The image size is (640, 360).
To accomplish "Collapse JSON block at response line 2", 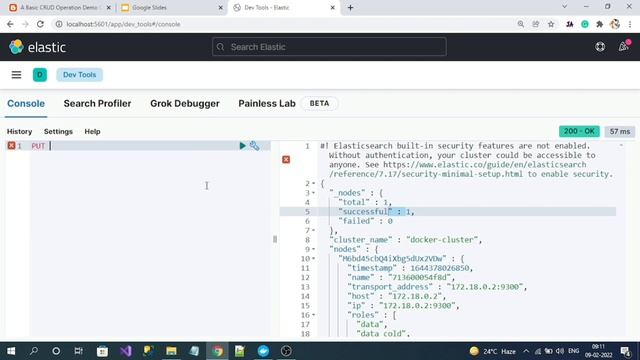I will pos(313,184).
